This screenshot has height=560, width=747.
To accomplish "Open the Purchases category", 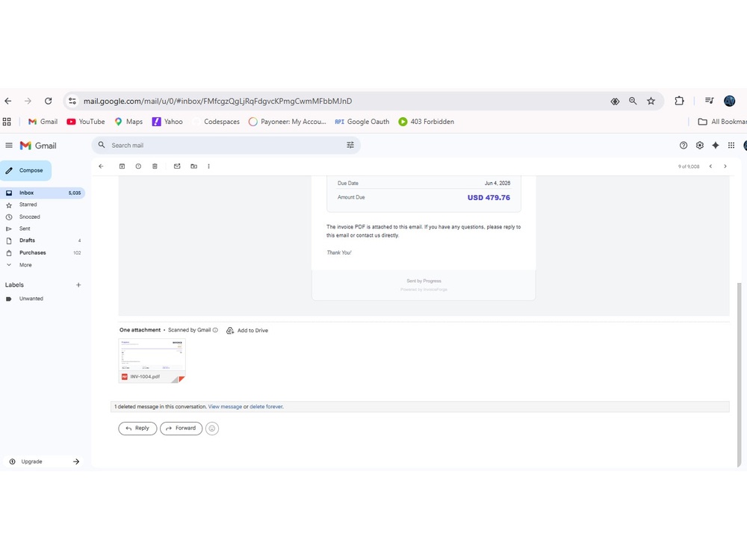I will 43,253.
